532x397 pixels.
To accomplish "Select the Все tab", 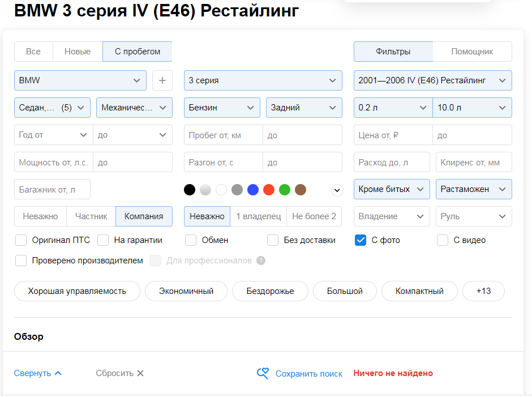I will pyautogui.click(x=33, y=52).
